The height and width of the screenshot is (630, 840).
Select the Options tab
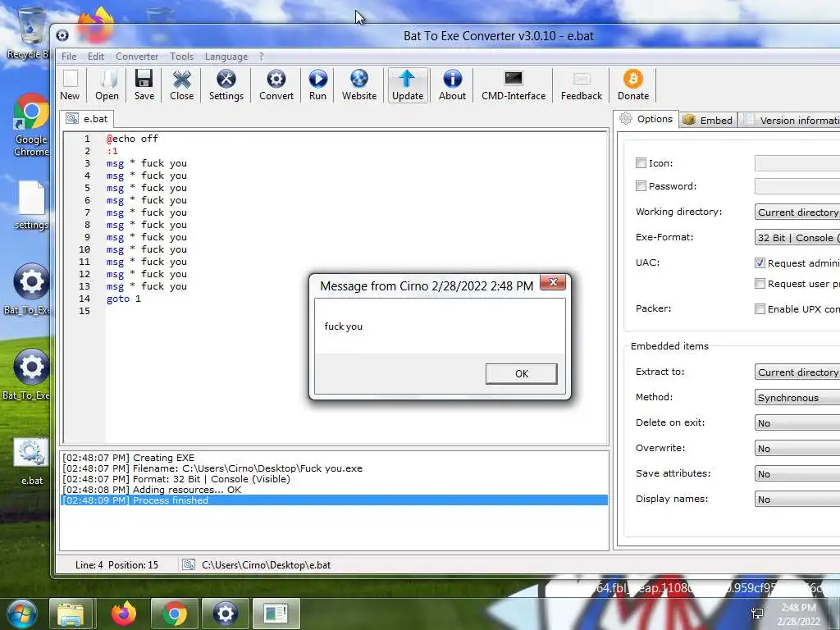click(646, 119)
